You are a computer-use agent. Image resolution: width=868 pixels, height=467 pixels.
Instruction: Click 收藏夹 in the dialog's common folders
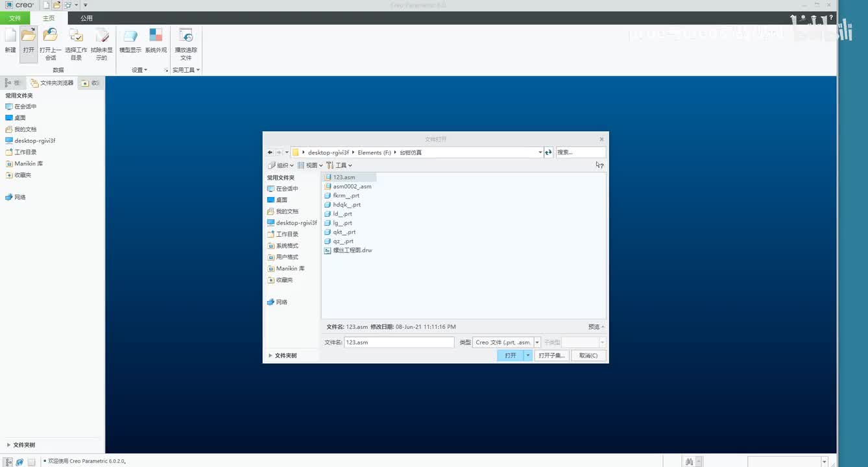tap(280, 280)
